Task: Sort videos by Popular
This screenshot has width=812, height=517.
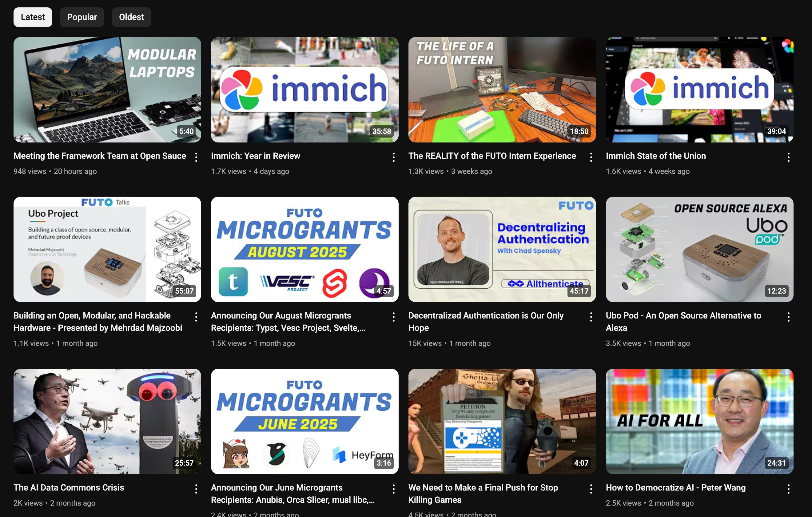Action: [82, 17]
